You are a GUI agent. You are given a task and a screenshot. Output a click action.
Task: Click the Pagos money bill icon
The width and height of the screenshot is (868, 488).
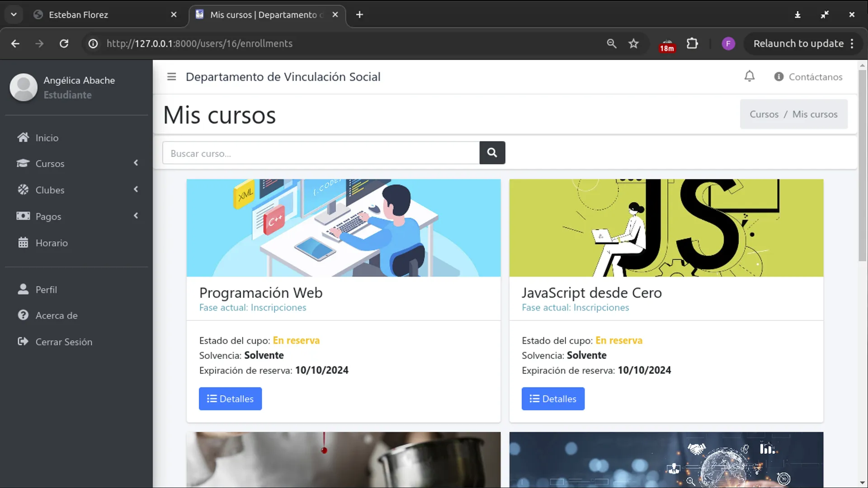(23, 216)
